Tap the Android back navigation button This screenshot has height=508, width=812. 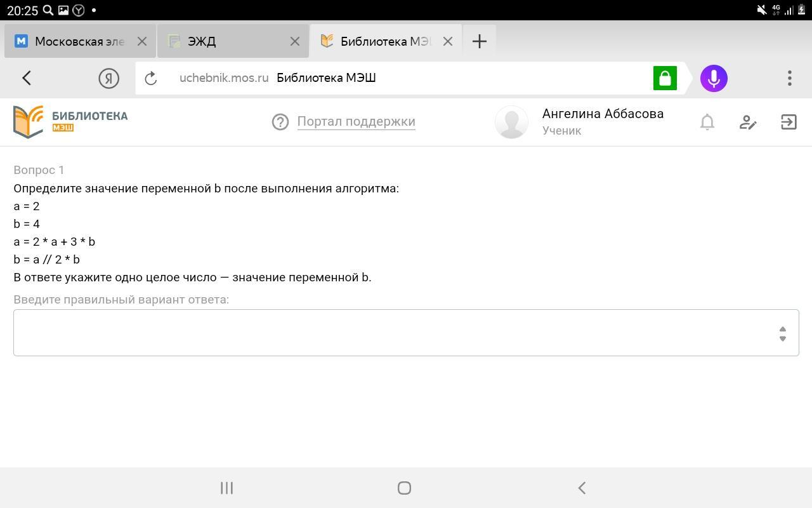point(582,488)
